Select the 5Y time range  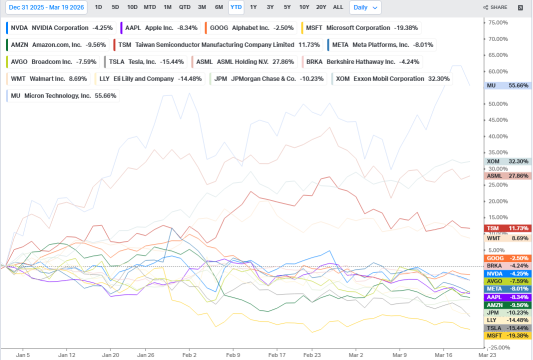(x=287, y=7)
